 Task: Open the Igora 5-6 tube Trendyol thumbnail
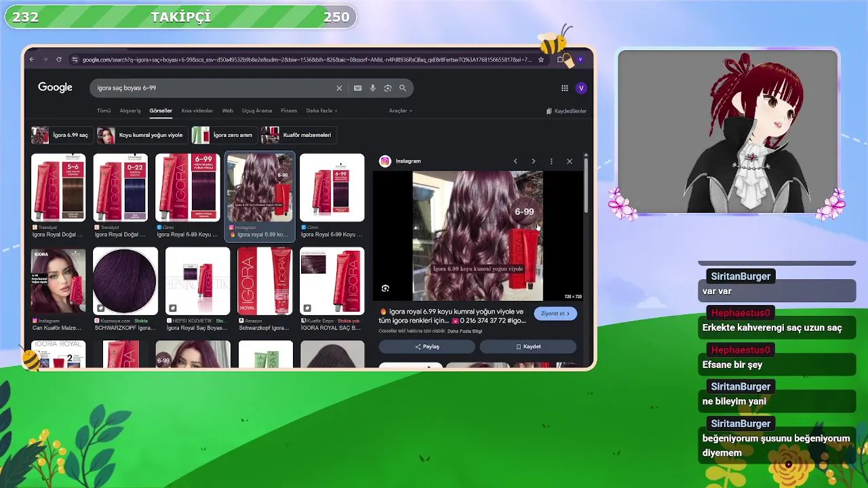58,188
